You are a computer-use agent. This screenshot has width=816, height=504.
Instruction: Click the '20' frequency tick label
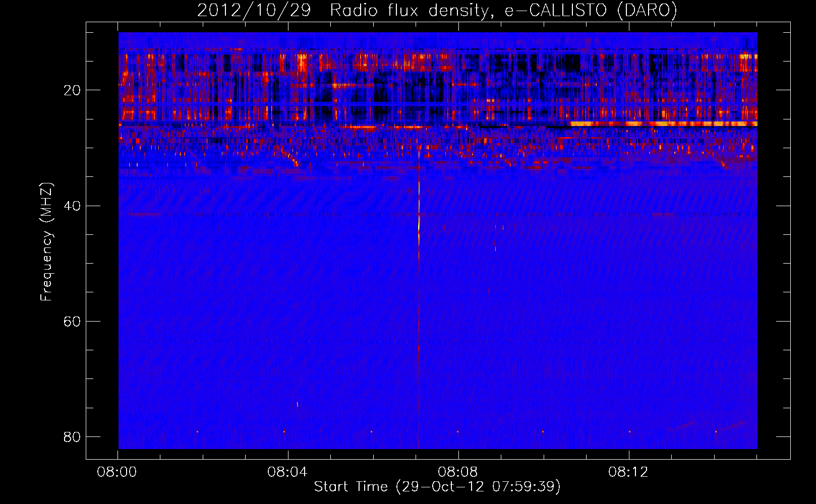pos(72,90)
